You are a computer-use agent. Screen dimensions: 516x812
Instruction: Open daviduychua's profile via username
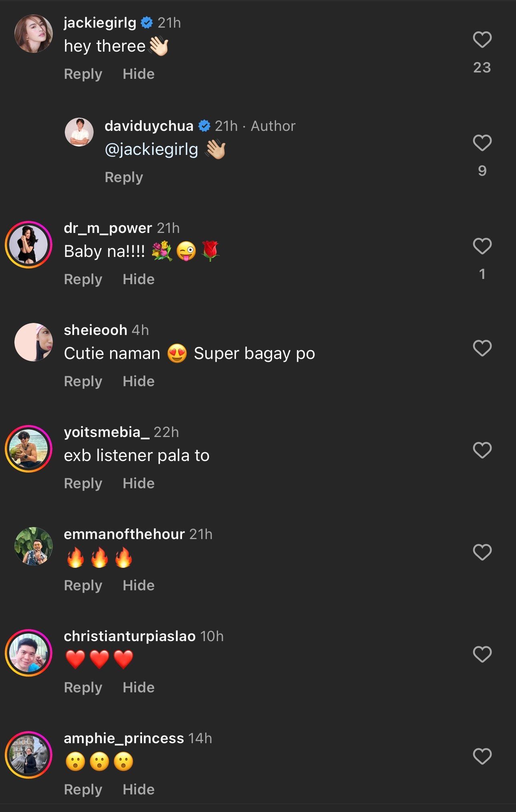tap(149, 126)
